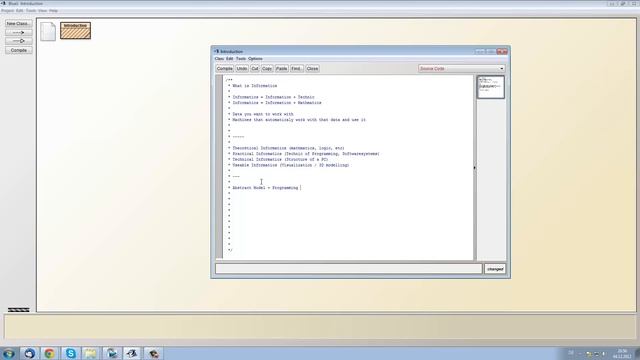Open Thunderbird from the taskbar
This screenshot has height=360, width=640.
point(29,353)
